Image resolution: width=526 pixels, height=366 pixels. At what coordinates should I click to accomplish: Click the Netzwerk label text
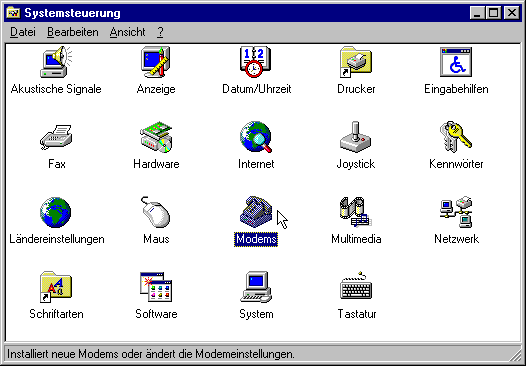(457, 239)
